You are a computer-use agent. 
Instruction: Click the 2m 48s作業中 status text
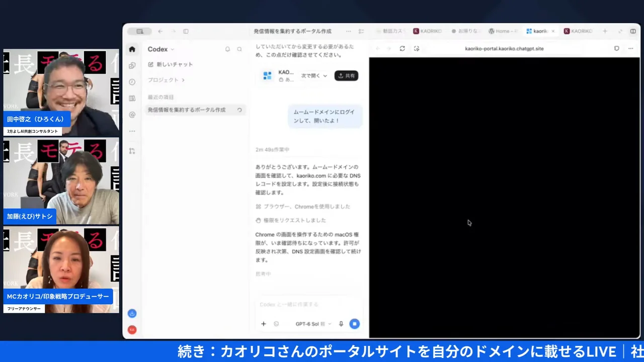point(272,150)
